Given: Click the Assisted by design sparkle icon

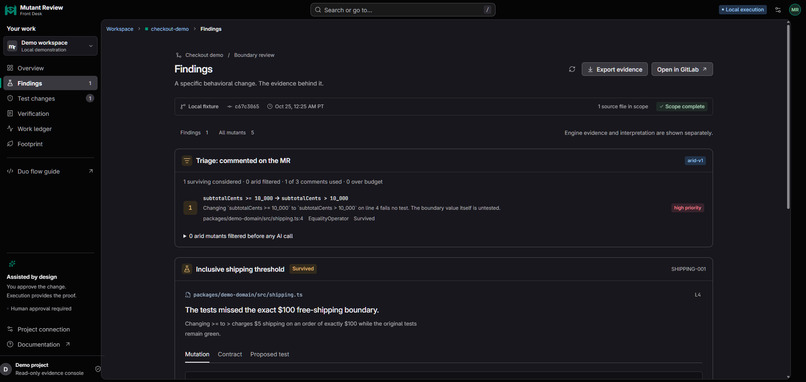Looking at the screenshot, I should [x=12, y=264].
